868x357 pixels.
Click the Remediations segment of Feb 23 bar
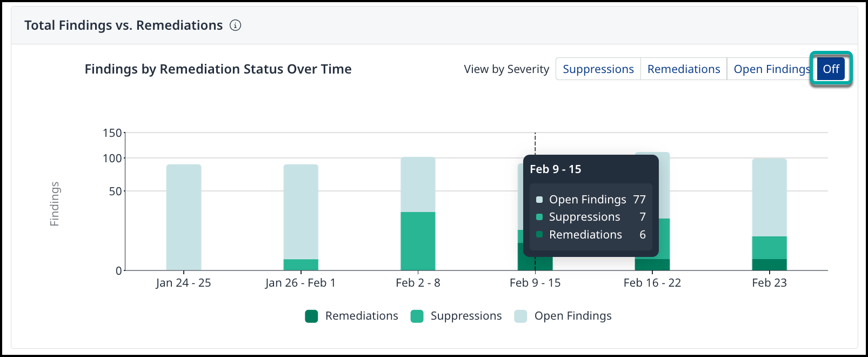pyautogui.click(x=769, y=265)
